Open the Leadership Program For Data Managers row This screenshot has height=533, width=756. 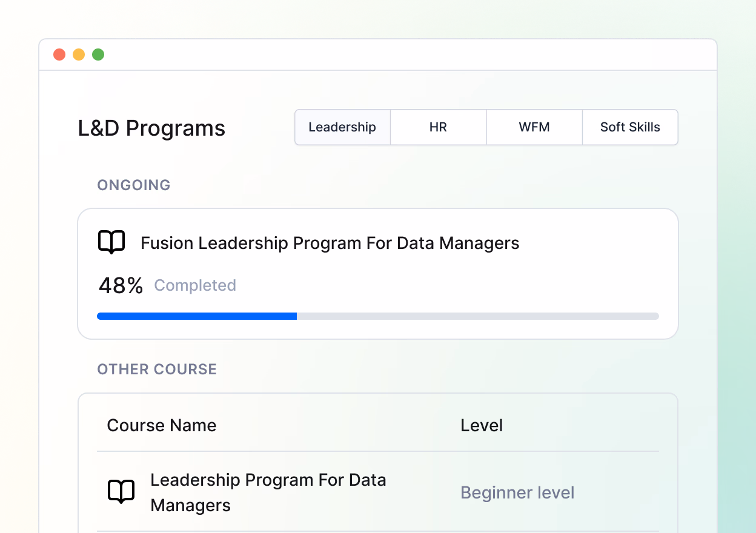268,492
